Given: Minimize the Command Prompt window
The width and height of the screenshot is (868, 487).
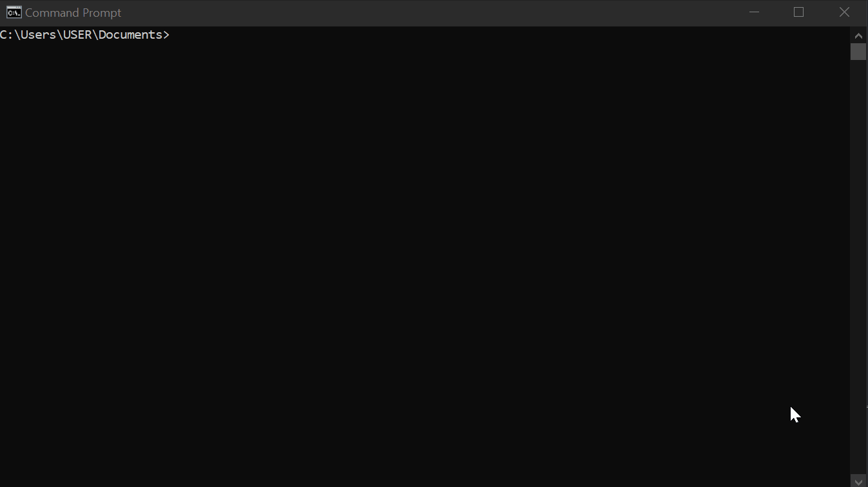Looking at the screenshot, I should pos(754,12).
